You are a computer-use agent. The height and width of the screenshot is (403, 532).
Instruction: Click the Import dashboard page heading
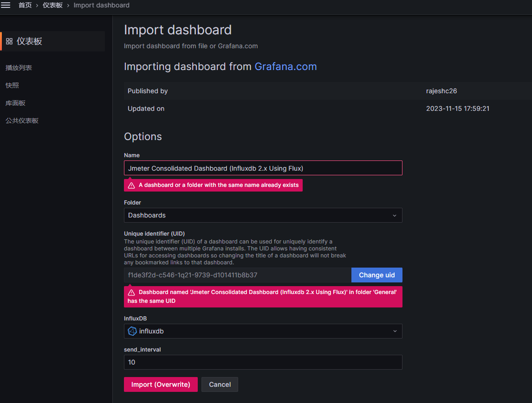[178, 30]
